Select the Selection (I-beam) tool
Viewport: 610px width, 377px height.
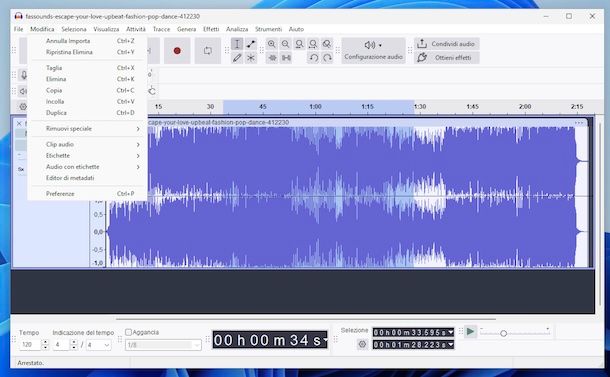pyautogui.click(x=237, y=44)
